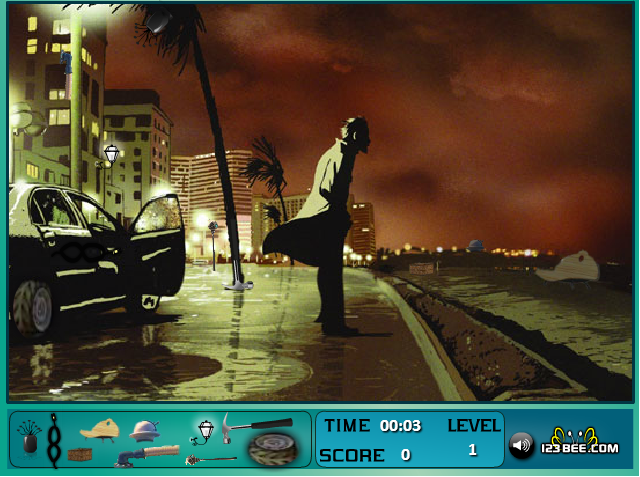The image size is (640, 477).
Task: Mute the game sound with the speaker button
Action: (521, 445)
